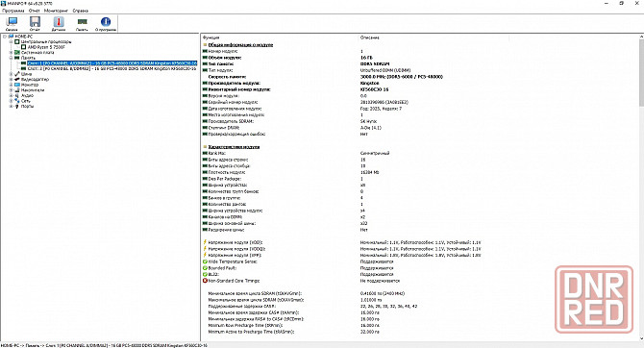
Task: Click the BL32 row label
Action: pyautogui.click(x=213, y=274)
